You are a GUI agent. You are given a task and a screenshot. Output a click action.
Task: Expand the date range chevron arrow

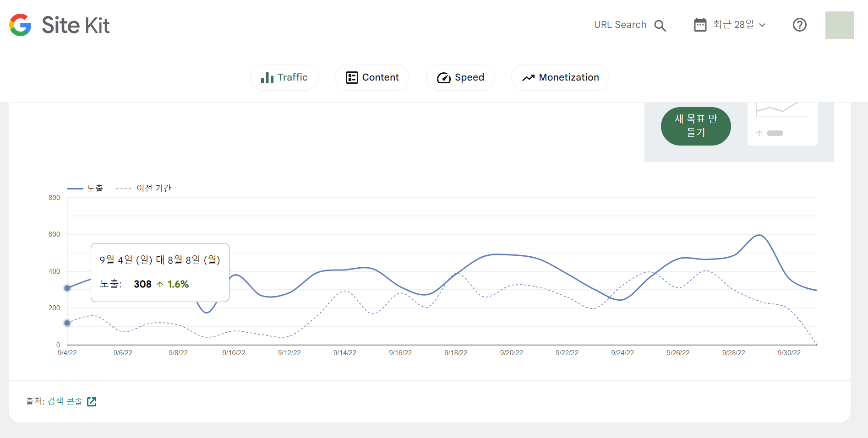click(762, 25)
